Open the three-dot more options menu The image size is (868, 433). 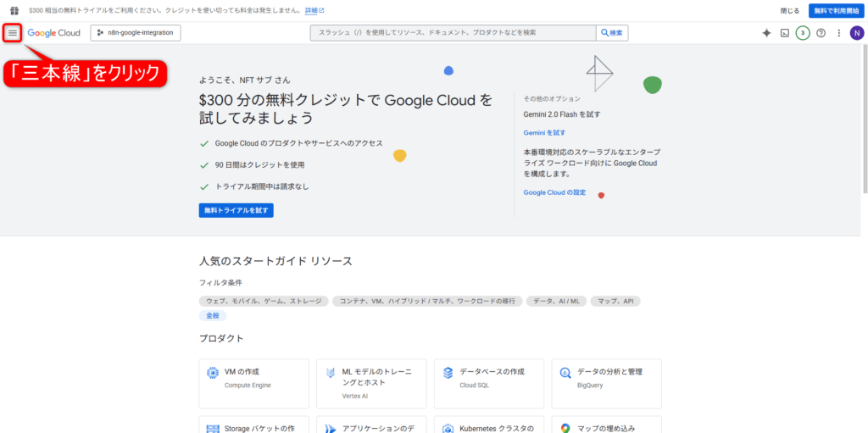coord(839,33)
